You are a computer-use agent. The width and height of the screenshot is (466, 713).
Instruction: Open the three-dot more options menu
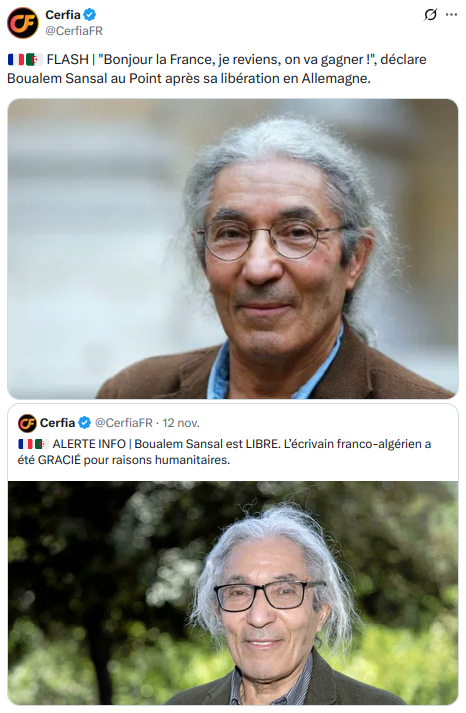[x=451, y=15]
